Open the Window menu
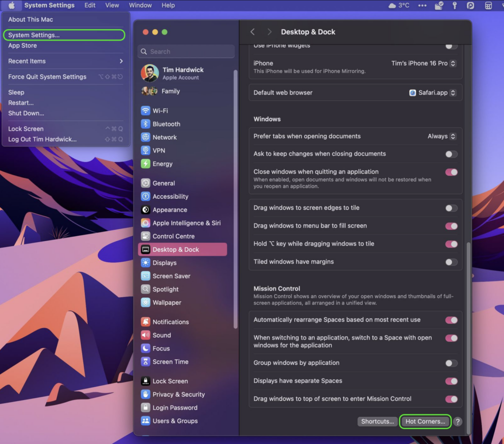 140,5
